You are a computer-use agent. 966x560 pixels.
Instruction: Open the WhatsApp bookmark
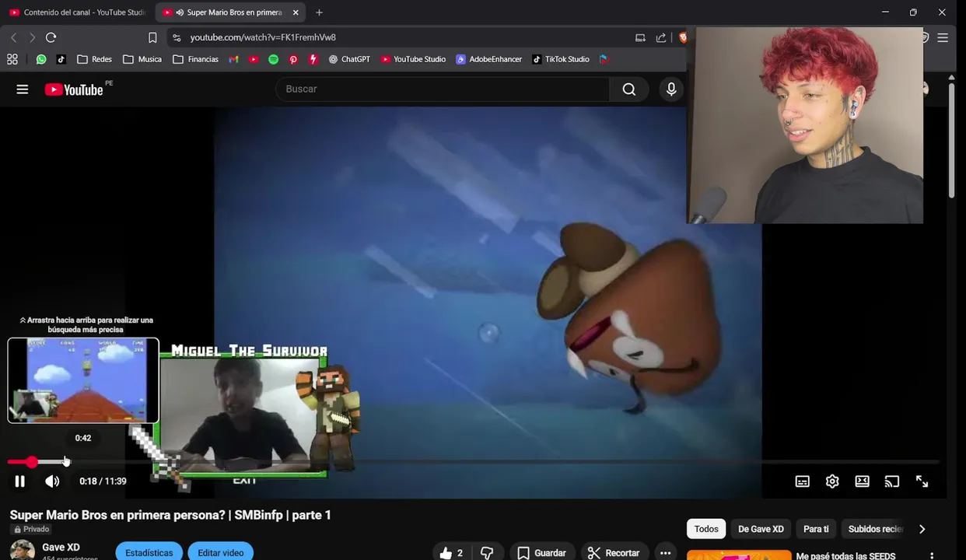coord(41,59)
